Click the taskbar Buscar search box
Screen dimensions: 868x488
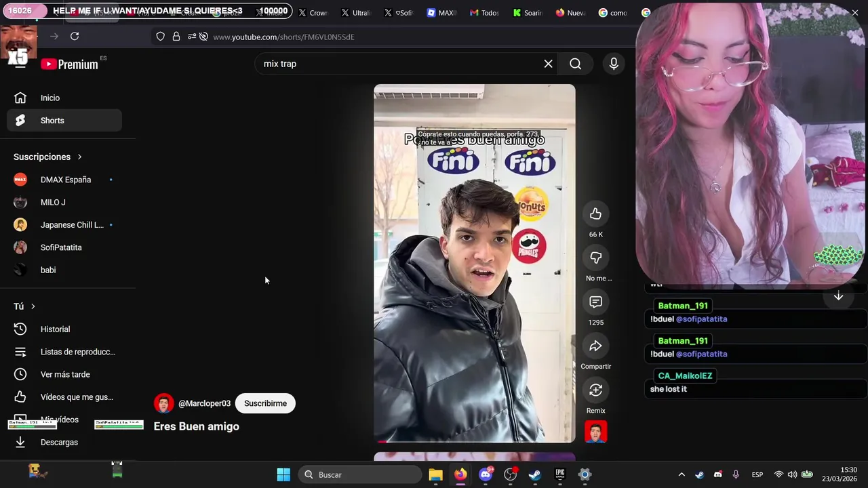tap(361, 474)
